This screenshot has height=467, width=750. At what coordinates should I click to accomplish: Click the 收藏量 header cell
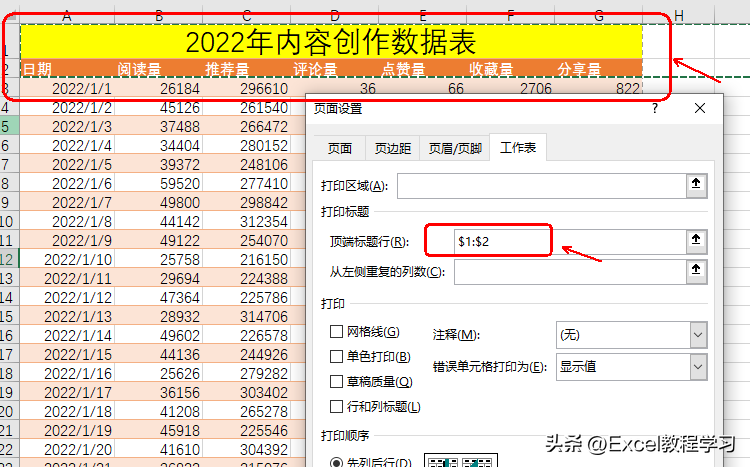(511, 69)
